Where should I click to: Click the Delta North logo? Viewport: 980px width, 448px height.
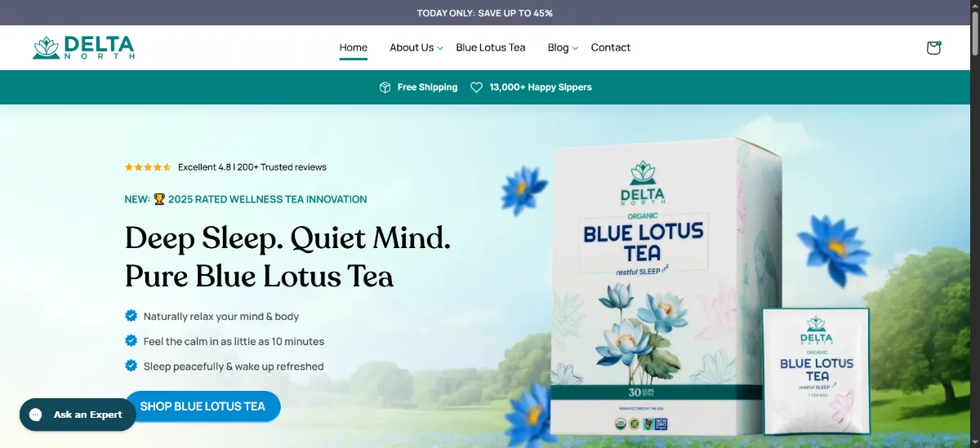83,47
